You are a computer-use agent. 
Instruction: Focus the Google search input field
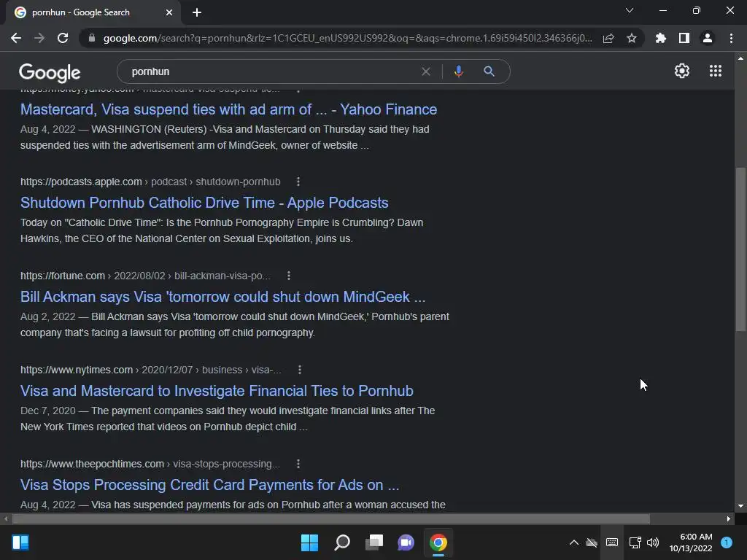tap(271, 71)
